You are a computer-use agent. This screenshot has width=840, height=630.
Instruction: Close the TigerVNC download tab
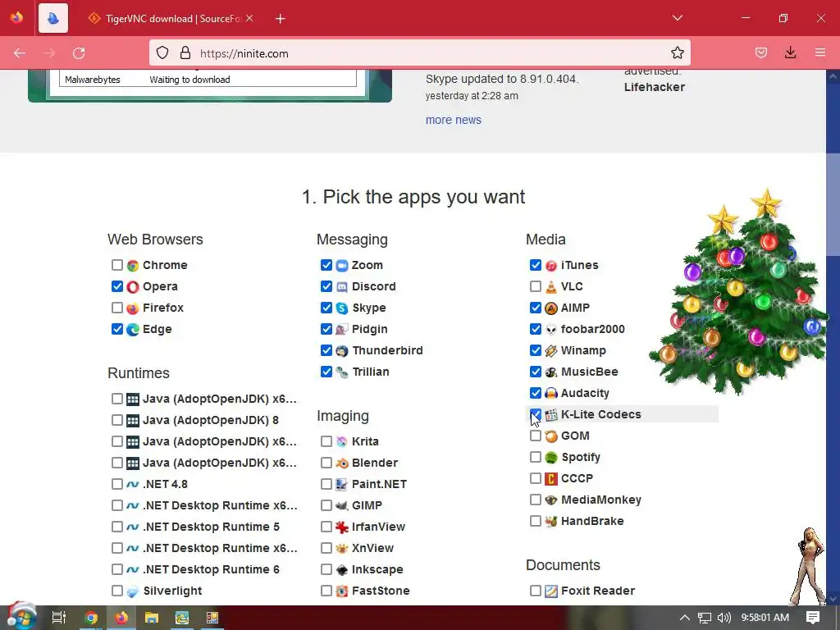[x=249, y=18]
